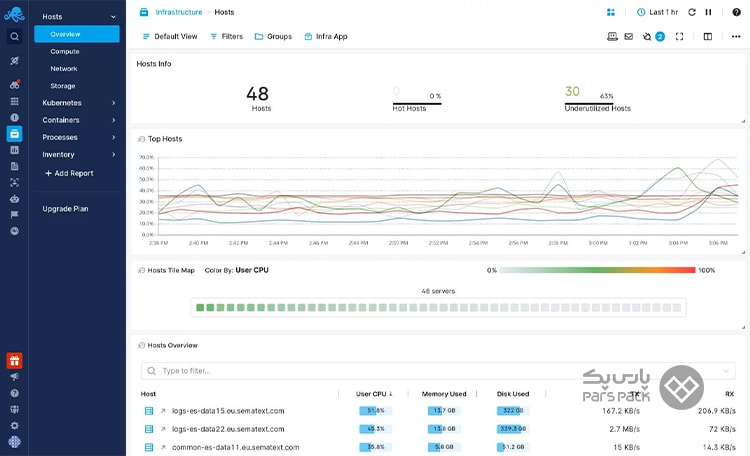750x456 pixels.
Task: Open dropdown arrow in host filter box
Action: point(726,371)
